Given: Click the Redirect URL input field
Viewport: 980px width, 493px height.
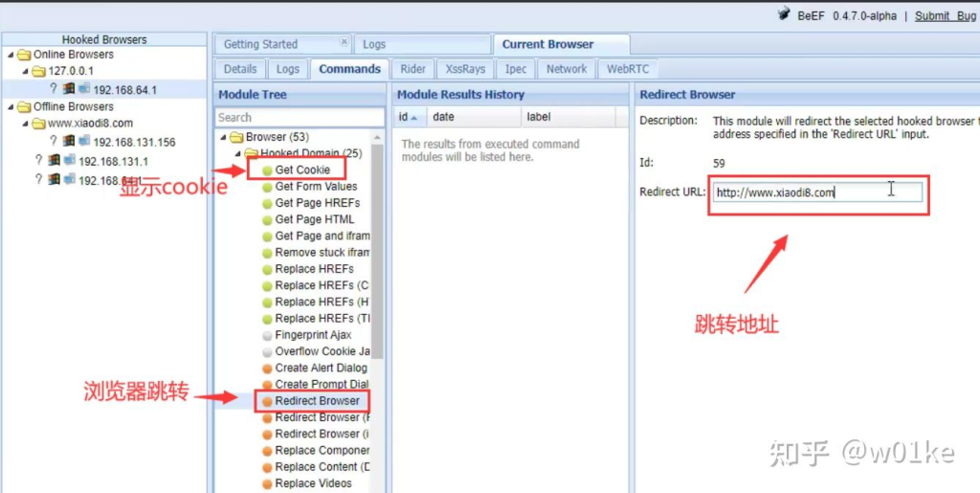Looking at the screenshot, I should pos(818,192).
